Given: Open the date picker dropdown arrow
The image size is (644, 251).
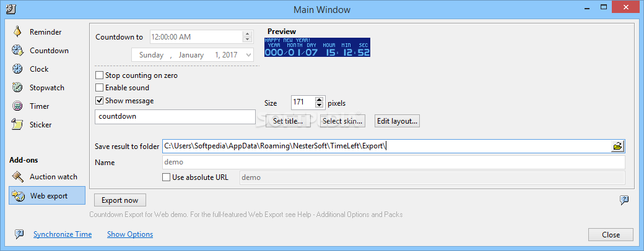Looking at the screenshot, I should (x=248, y=54).
